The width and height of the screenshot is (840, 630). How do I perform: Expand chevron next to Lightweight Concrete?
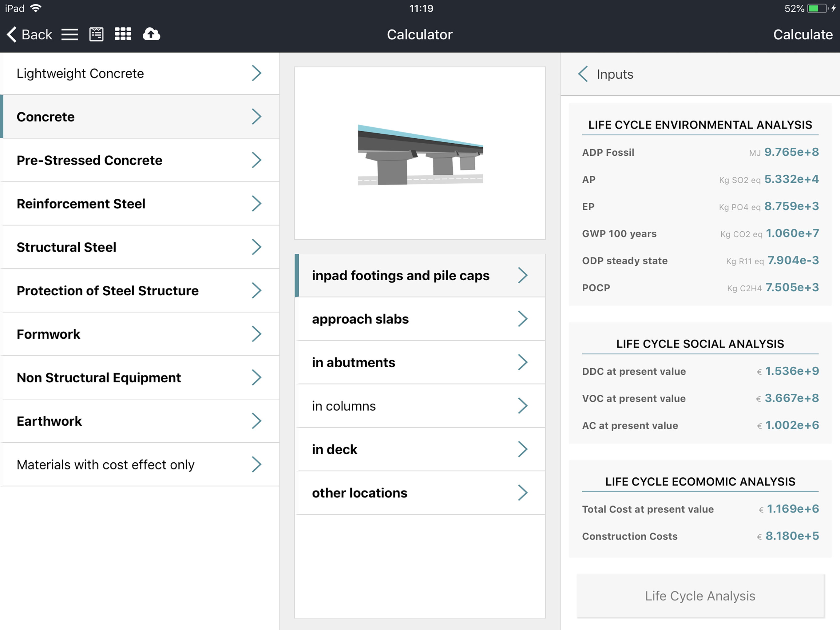[x=257, y=73]
